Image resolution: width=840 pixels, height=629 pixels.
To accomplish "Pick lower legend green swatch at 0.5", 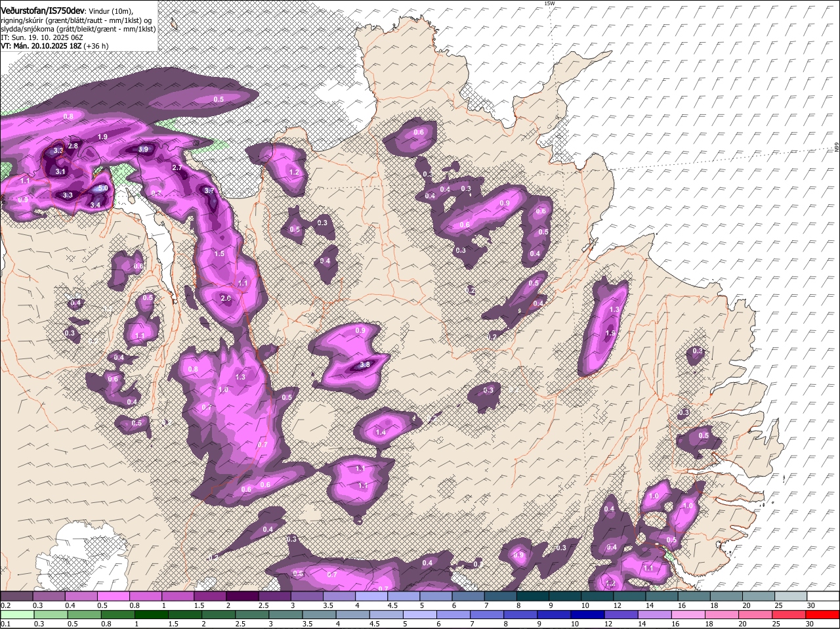I will pyautogui.click(x=85, y=615).
